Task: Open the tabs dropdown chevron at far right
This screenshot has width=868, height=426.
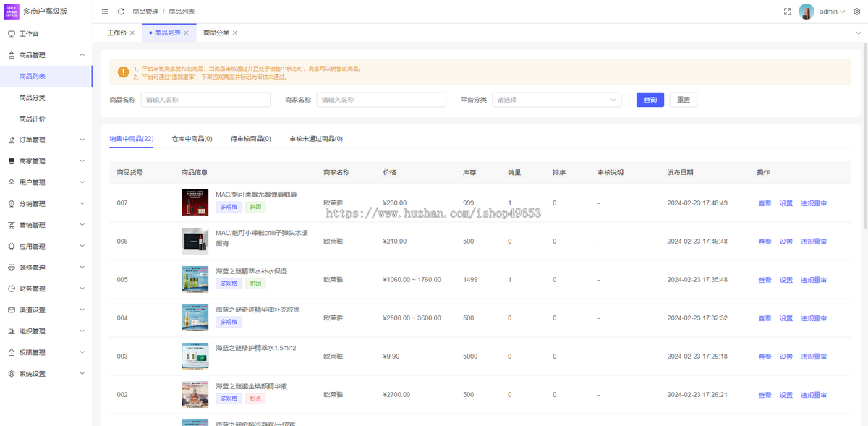Action: (x=859, y=33)
